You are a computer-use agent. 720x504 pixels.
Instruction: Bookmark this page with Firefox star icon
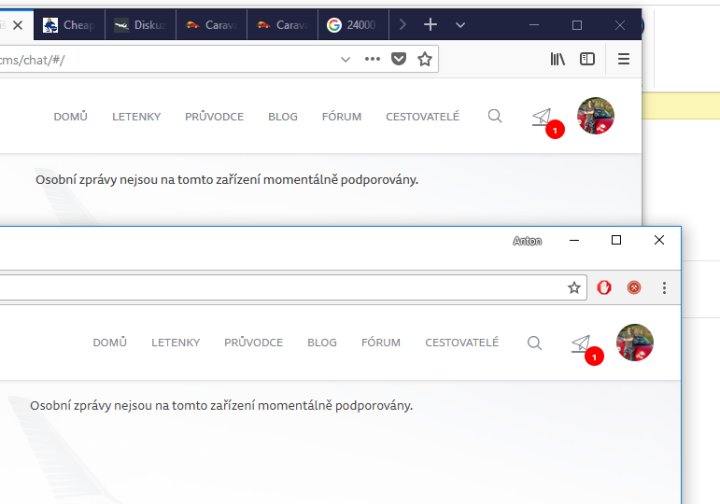tap(425, 59)
